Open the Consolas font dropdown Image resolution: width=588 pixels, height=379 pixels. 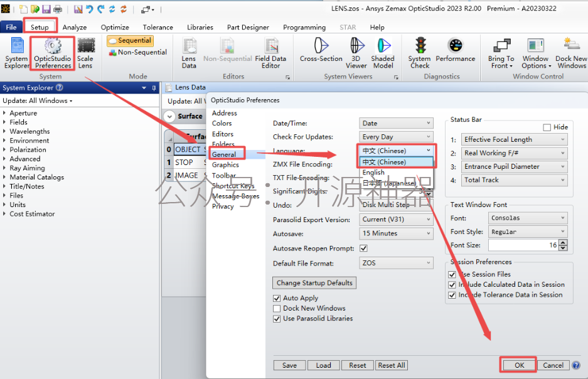pos(528,218)
